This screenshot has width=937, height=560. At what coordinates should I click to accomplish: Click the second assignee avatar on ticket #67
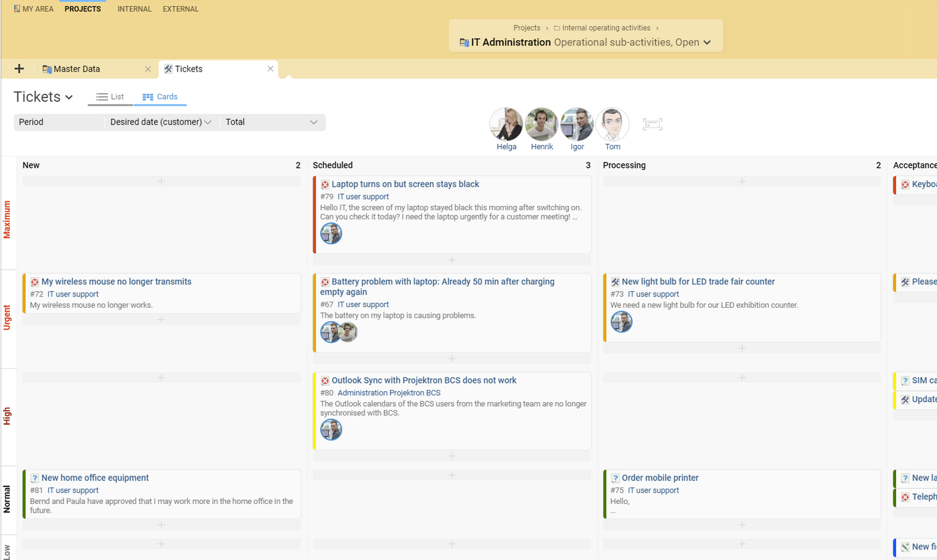point(347,332)
